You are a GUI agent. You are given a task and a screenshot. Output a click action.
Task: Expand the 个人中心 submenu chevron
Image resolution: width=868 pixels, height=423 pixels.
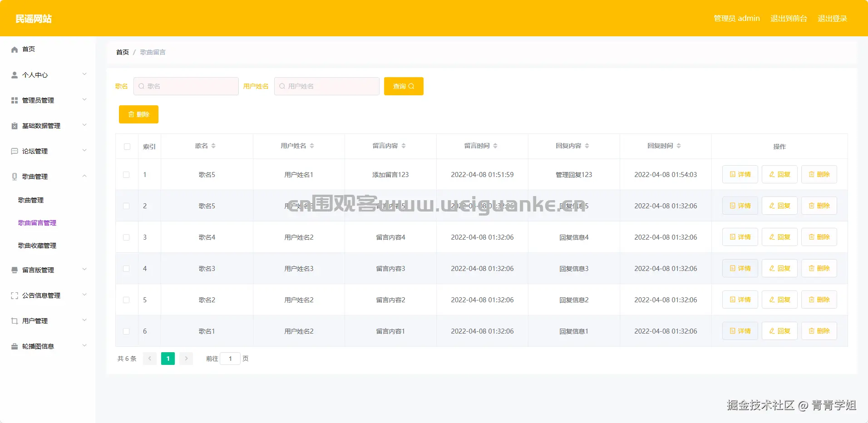[x=84, y=74]
